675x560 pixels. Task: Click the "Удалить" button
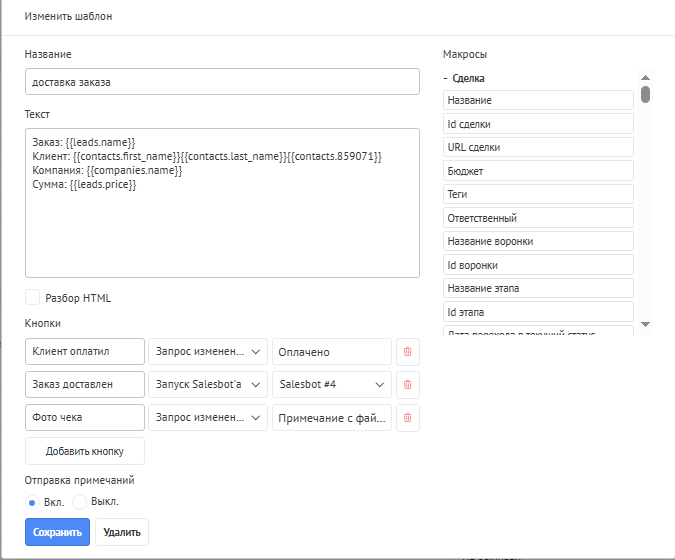click(122, 532)
